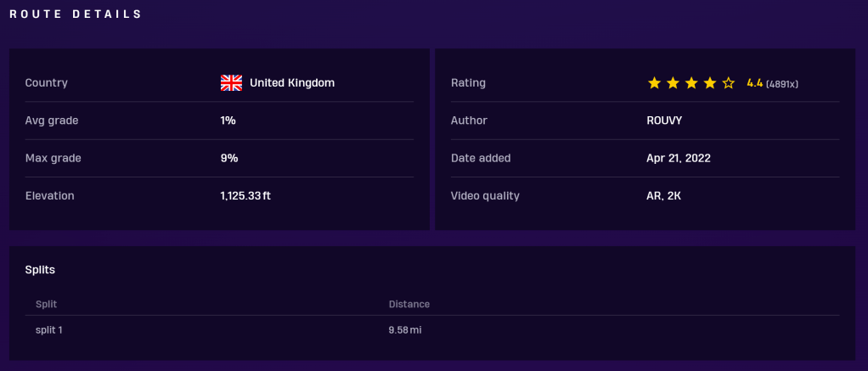
Task: Click the Split column header
Action: pyautogui.click(x=46, y=304)
